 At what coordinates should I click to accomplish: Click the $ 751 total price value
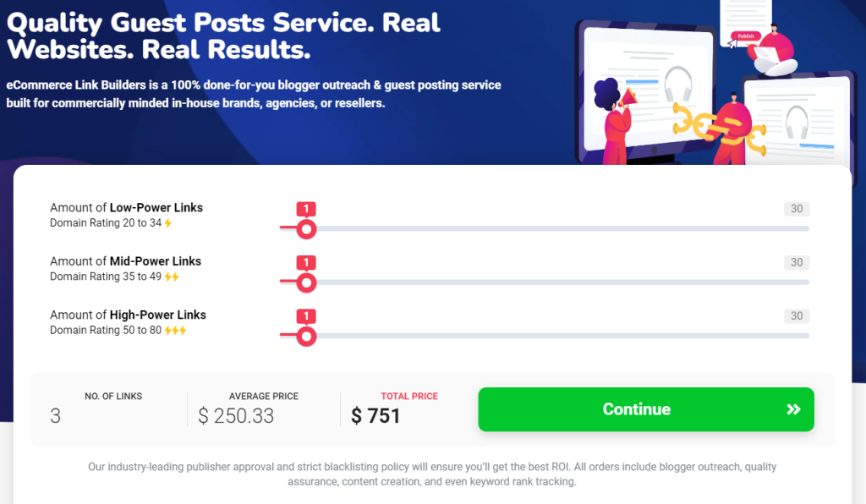(x=375, y=416)
